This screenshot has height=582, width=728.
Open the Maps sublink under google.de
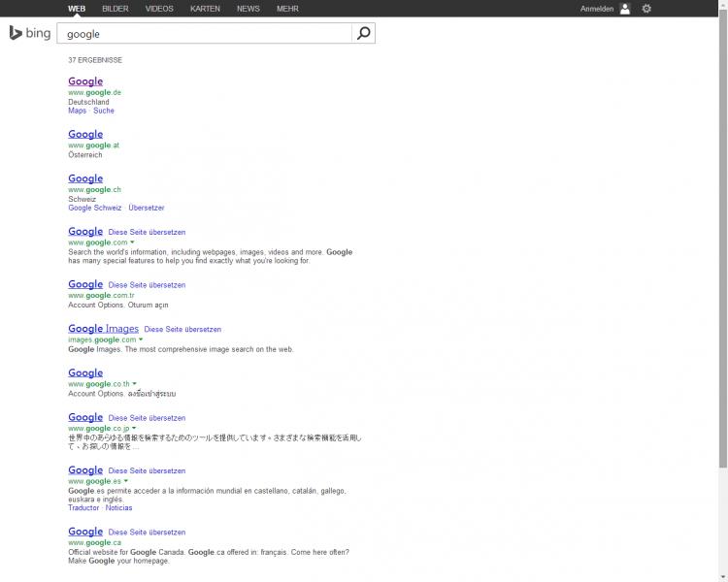tap(77, 111)
